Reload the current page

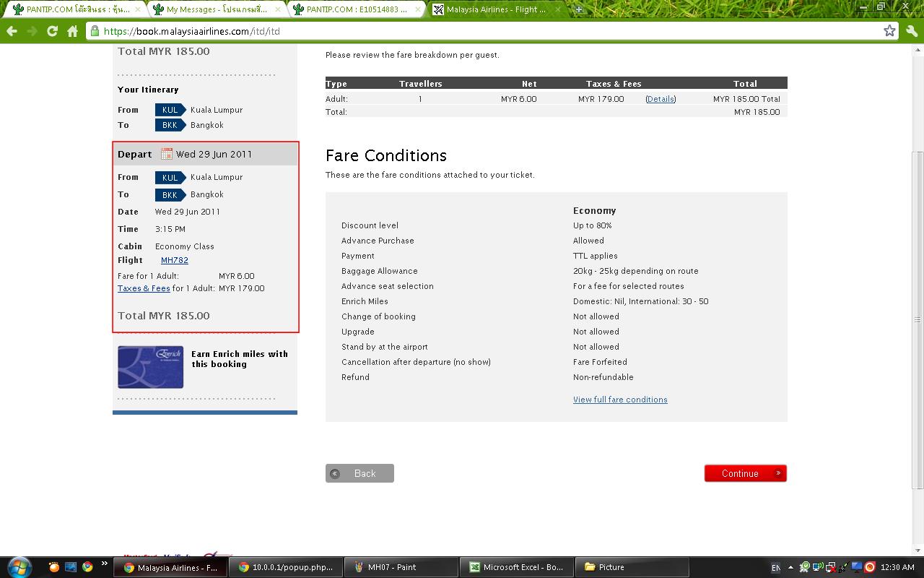tap(52, 31)
